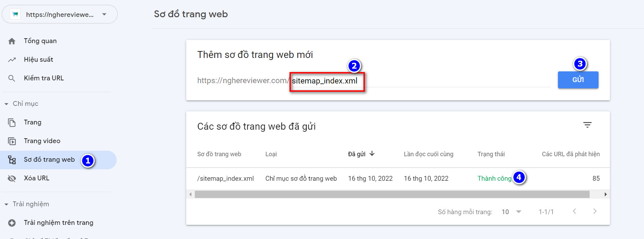The height and width of the screenshot is (239, 644).
Task: Collapse the Trải nghiệm section
Action: (x=6, y=204)
